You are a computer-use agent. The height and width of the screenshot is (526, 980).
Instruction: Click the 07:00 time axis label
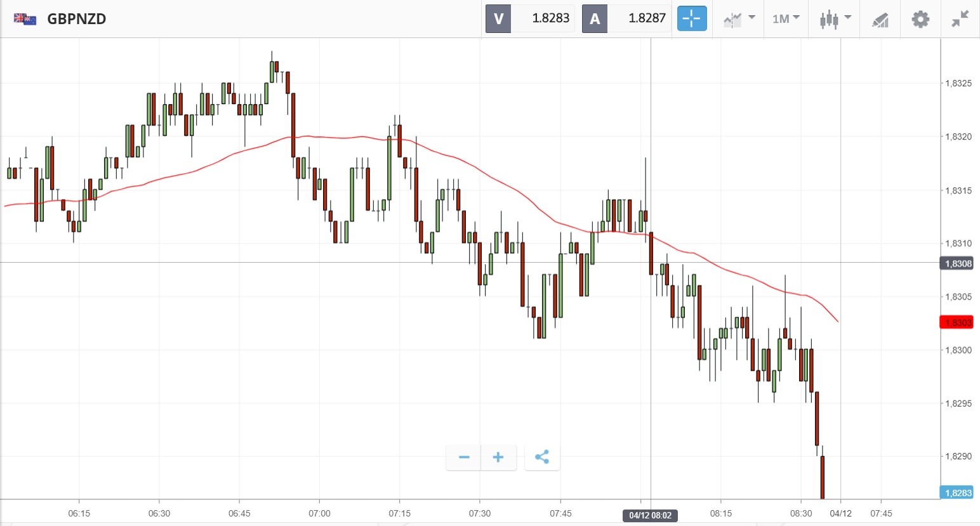(319, 513)
